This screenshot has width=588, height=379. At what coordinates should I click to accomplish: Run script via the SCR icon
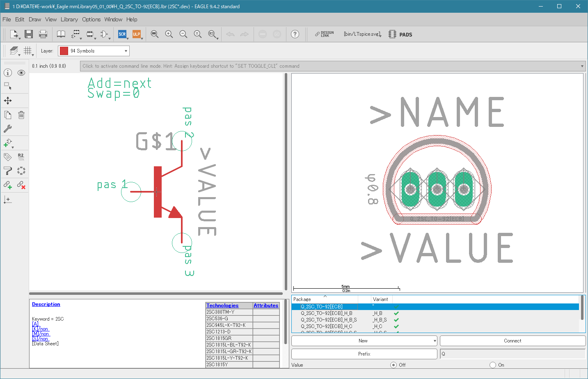[x=122, y=34]
